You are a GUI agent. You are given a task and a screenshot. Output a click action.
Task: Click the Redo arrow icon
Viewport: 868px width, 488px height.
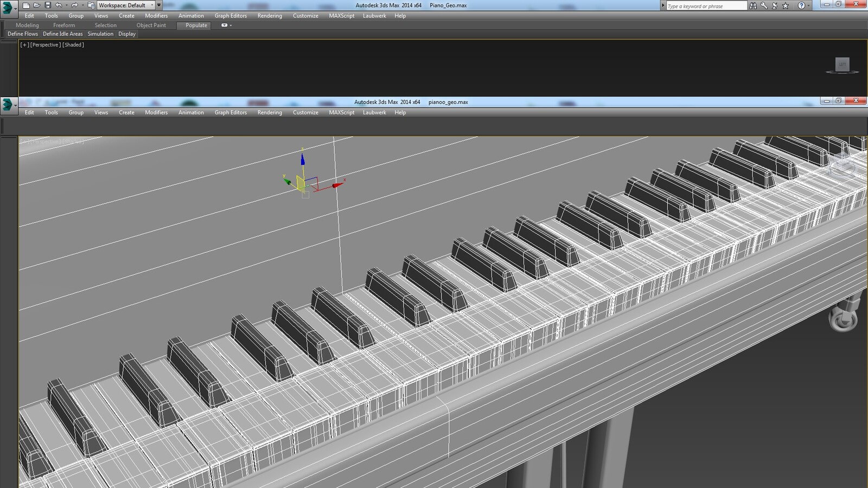pyautogui.click(x=74, y=5)
